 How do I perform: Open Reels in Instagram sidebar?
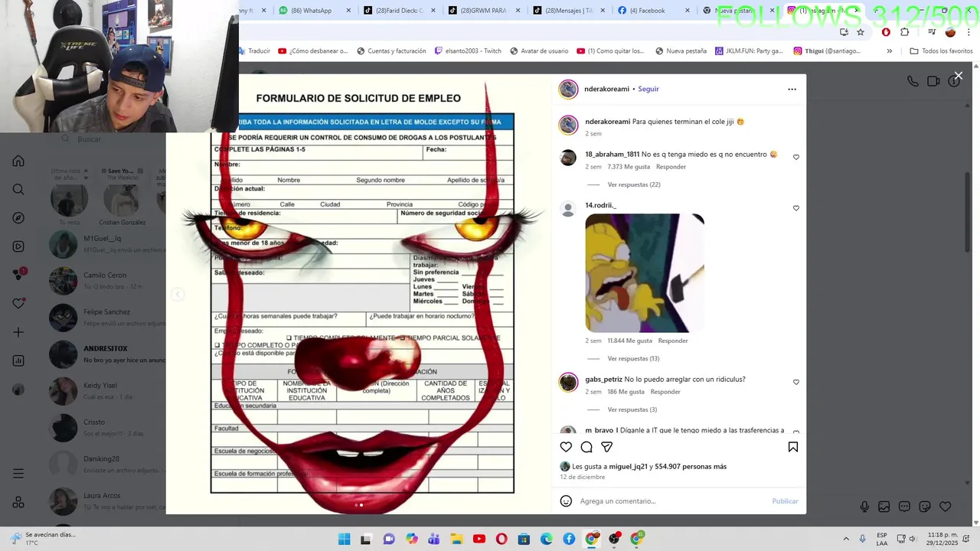click(18, 246)
